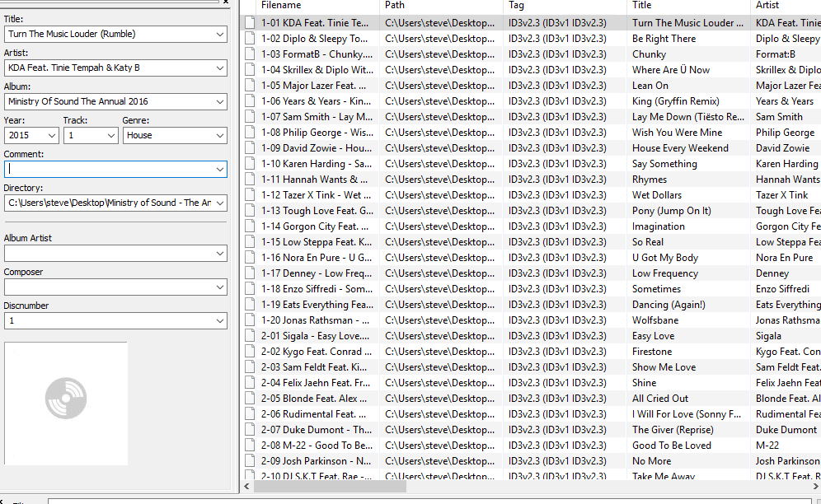Select file 1-03 FormatB - Chunky

coord(317,54)
